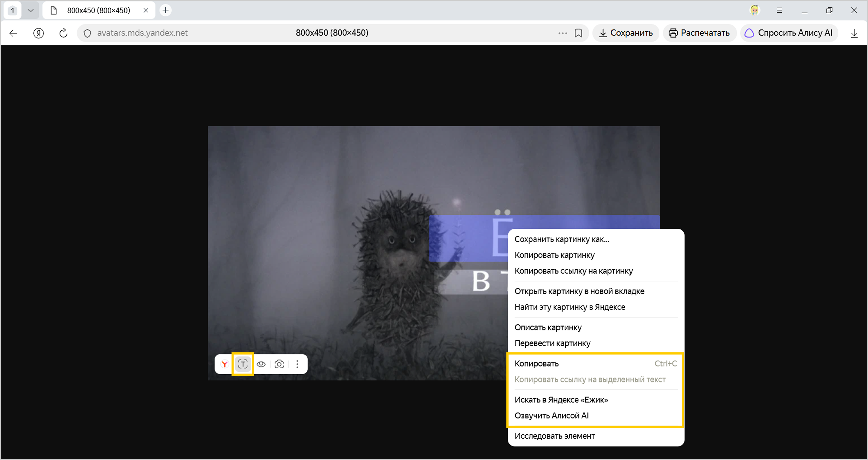The image size is (868, 460).
Task: Click the page title 800x450 (800×450)
Action: click(332, 33)
